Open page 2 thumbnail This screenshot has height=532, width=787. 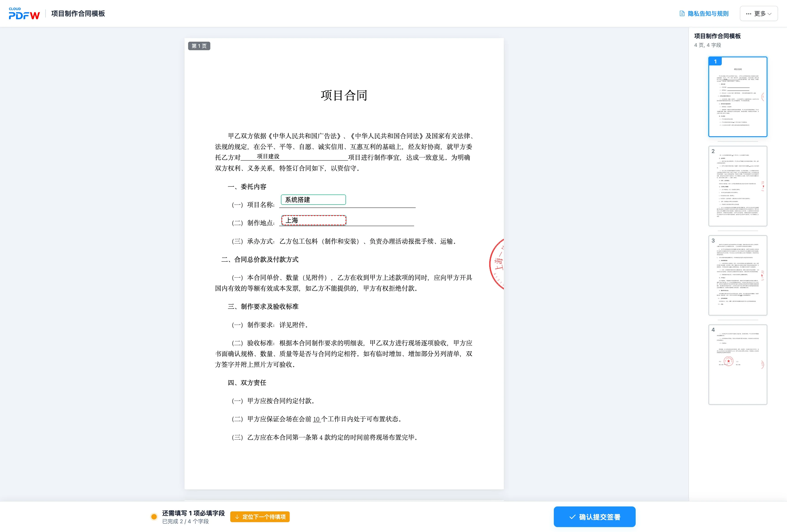[737, 186]
